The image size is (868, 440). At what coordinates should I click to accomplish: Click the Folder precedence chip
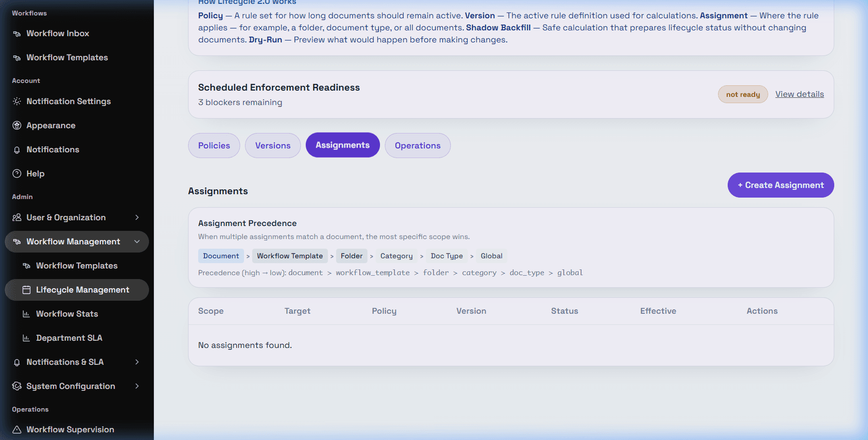pyautogui.click(x=352, y=256)
